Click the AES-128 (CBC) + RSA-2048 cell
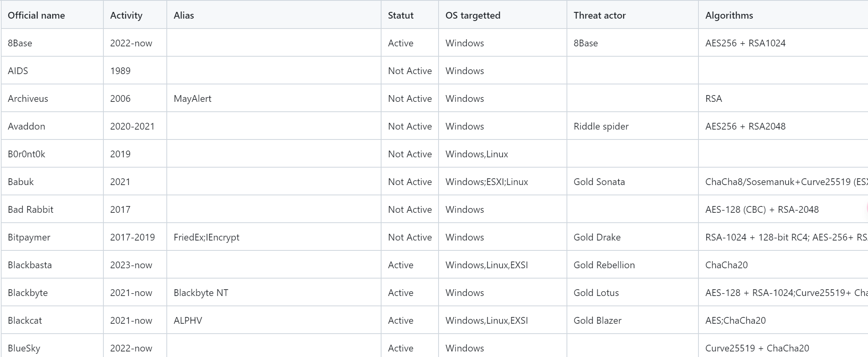Screen dimensions: 868x357 tap(762, 210)
